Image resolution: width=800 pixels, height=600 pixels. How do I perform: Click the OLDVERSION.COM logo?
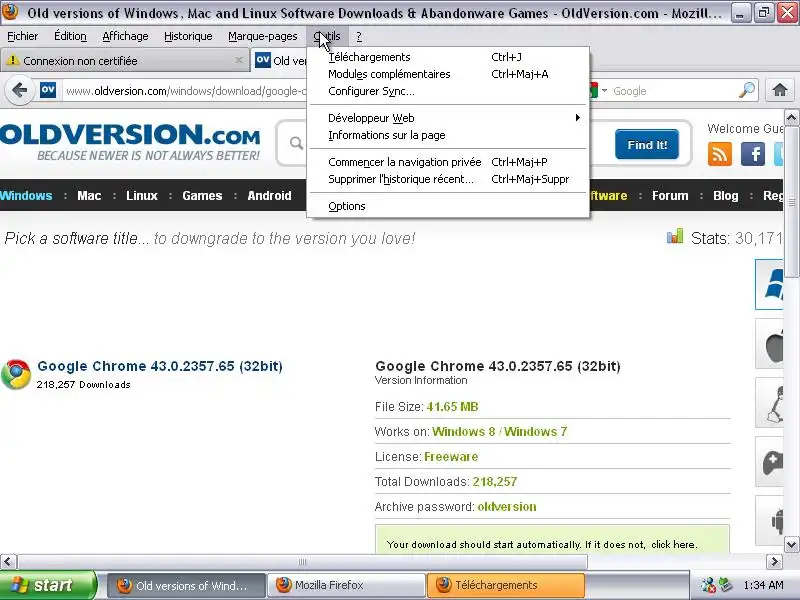pos(130,141)
